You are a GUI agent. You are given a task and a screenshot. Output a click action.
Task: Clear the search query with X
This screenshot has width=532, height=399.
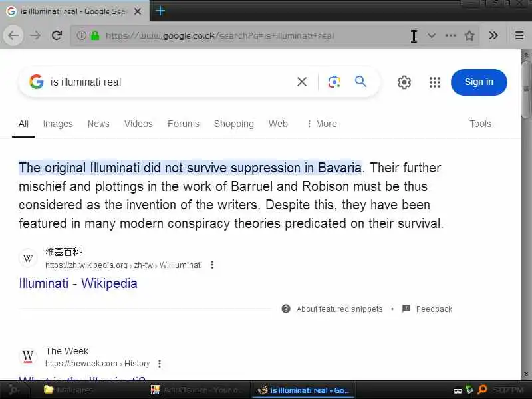point(302,82)
